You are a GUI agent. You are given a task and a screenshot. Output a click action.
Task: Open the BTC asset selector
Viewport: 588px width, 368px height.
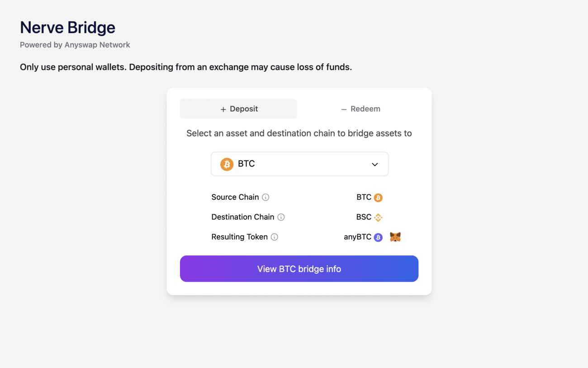coord(299,164)
